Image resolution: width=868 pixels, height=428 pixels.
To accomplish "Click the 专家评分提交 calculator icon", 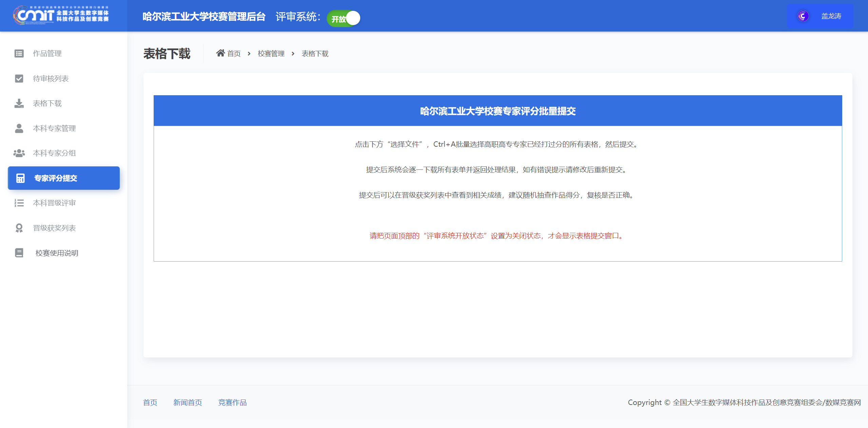I will click(20, 178).
